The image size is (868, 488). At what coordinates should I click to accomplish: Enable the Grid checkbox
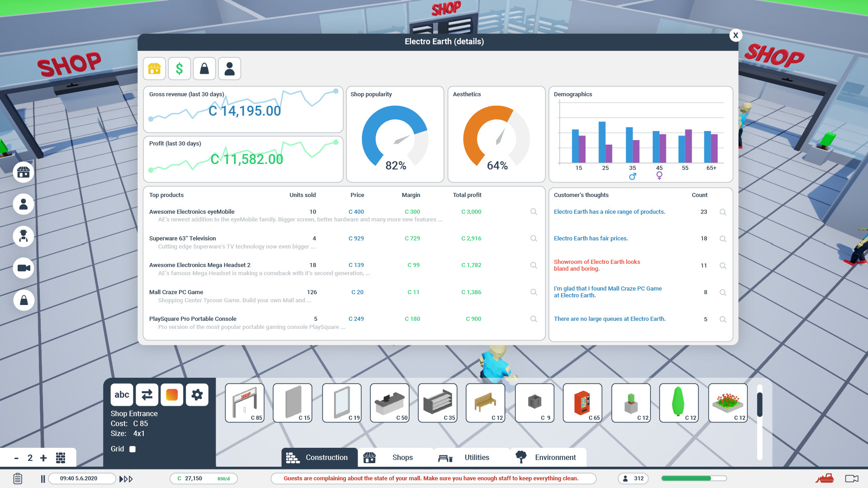(132, 449)
